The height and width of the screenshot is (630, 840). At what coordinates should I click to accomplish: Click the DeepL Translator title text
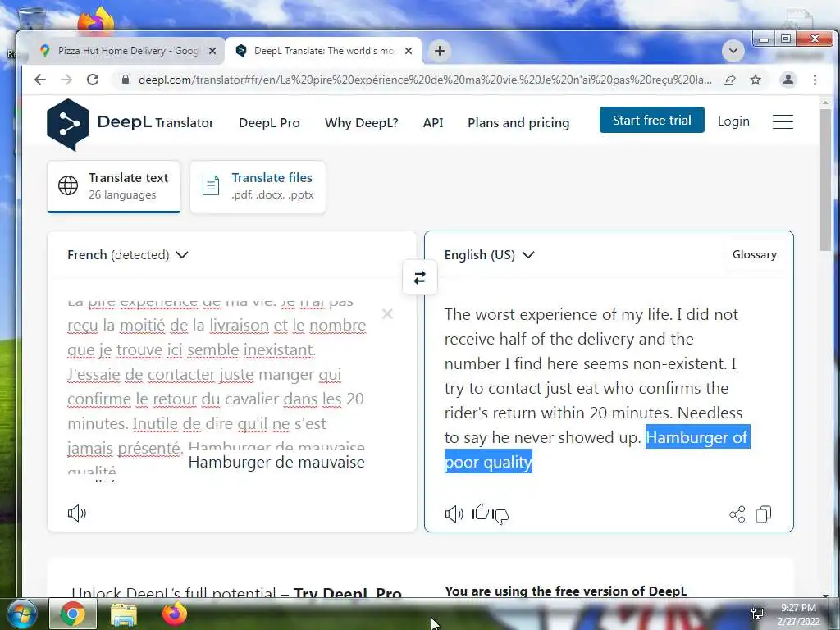pos(155,122)
